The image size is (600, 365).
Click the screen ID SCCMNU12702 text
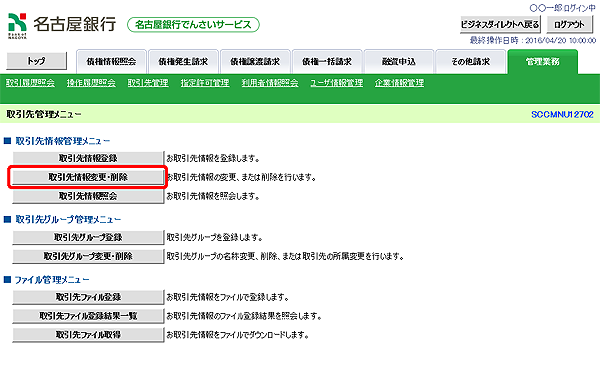point(562,114)
